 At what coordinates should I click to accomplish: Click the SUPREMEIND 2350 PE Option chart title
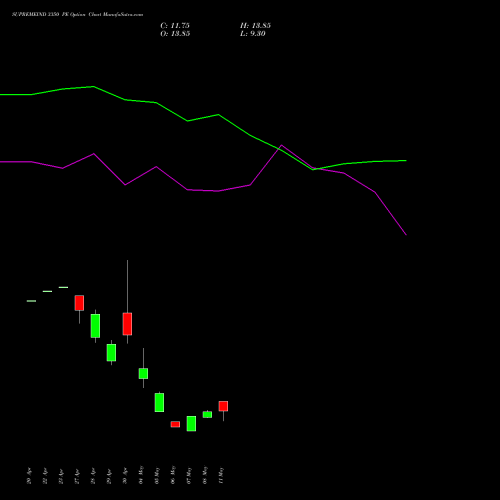click(77, 15)
